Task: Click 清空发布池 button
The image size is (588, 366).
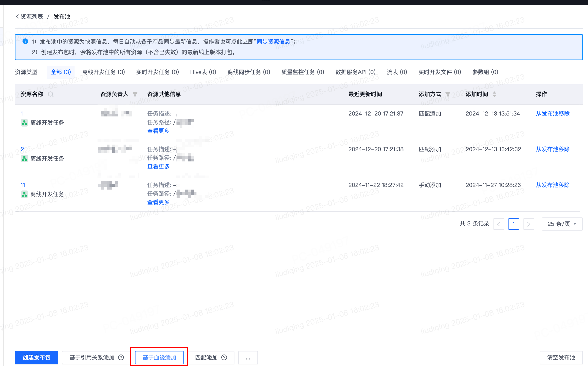Action: [x=561, y=357]
